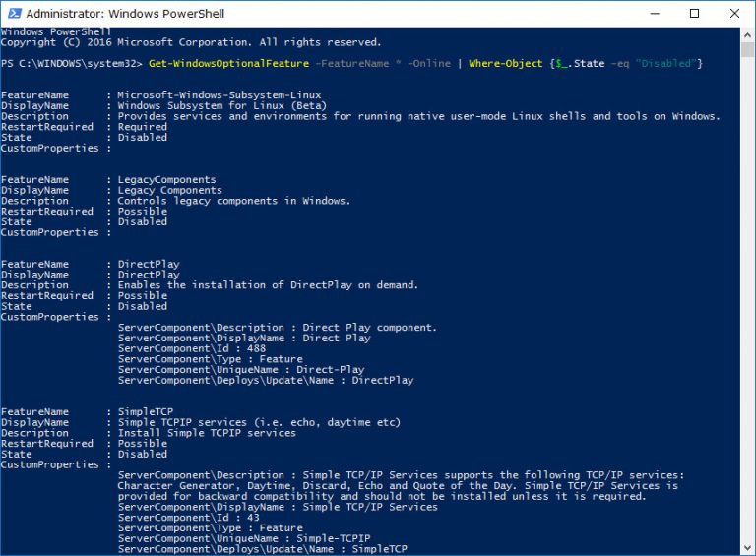Click Windows Subsystem for Linux (Beta) text
Image resolution: width=756 pixels, height=556 pixels.
tap(222, 105)
